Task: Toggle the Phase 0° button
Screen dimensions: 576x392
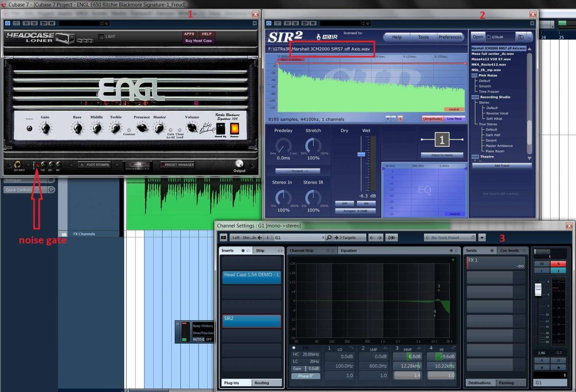Action: click(x=306, y=376)
